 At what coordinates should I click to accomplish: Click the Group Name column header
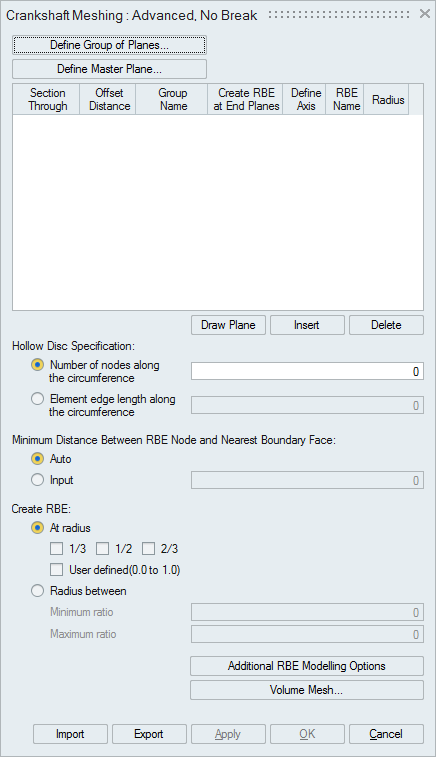click(172, 99)
